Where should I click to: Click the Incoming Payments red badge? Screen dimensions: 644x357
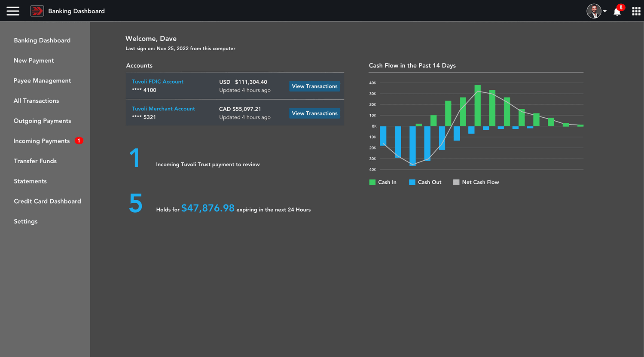tap(79, 140)
